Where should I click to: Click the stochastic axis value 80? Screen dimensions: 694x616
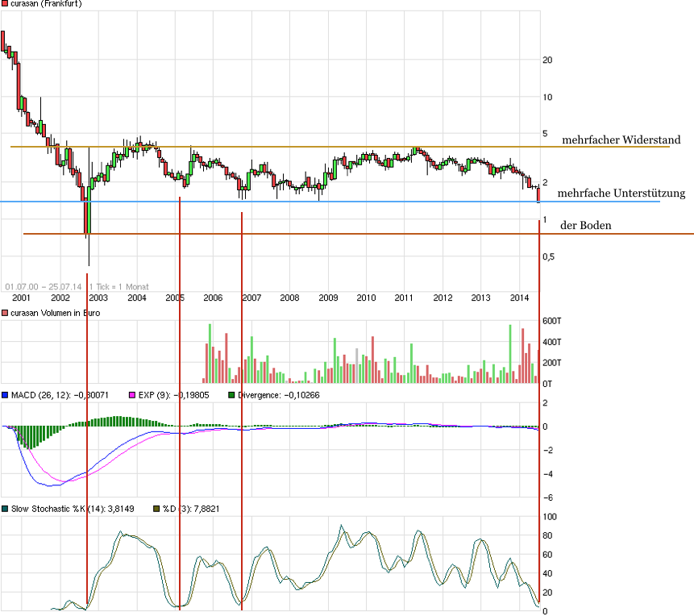click(x=547, y=536)
